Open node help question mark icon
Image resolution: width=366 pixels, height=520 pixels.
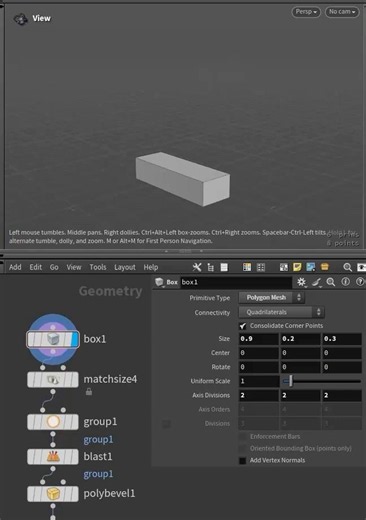click(360, 282)
